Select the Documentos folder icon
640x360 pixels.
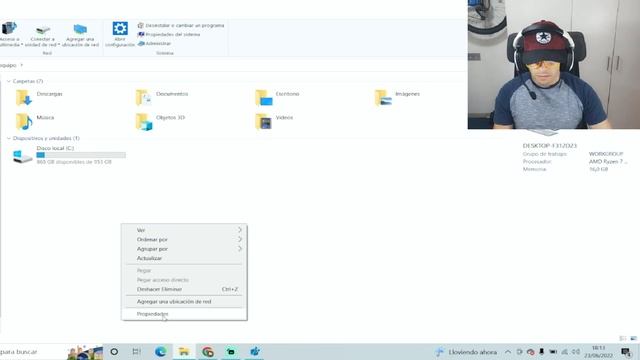pyautogui.click(x=143, y=98)
